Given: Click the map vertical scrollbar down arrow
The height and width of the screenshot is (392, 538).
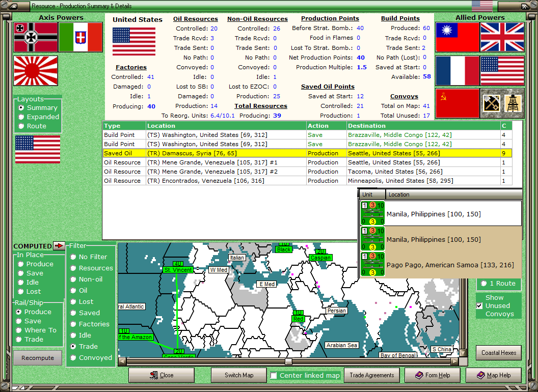Looking at the screenshot, I should point(463,353).
